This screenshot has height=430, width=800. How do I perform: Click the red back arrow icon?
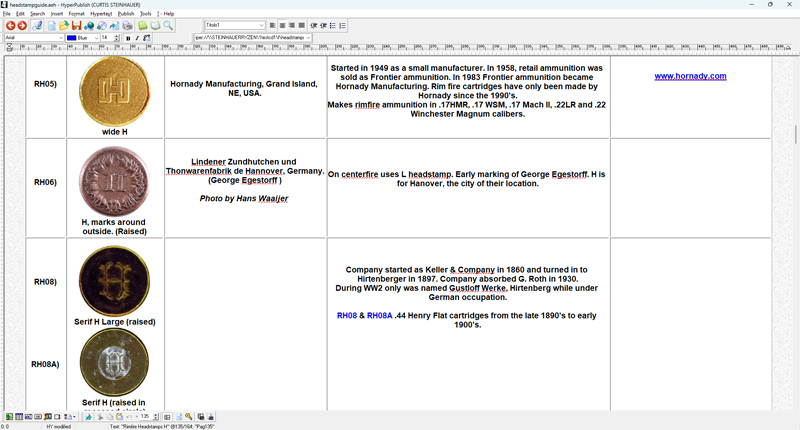pos(11,26)
